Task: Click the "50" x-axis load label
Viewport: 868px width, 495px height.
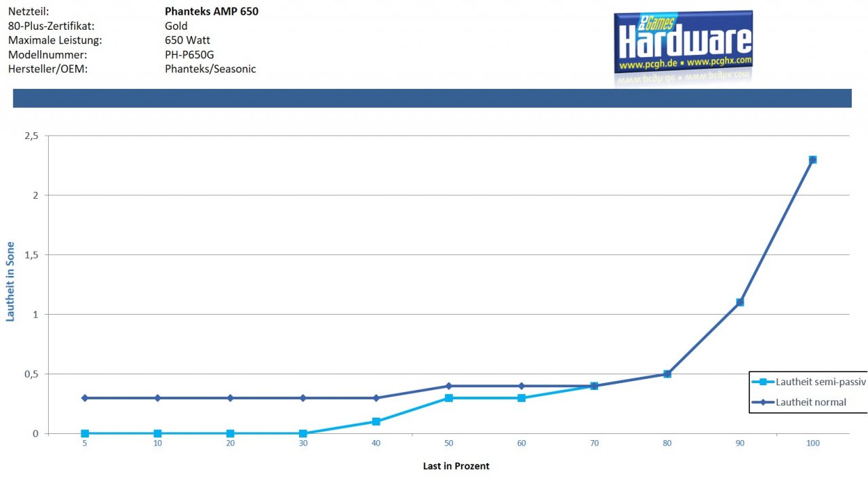Action: pos(449,443)
